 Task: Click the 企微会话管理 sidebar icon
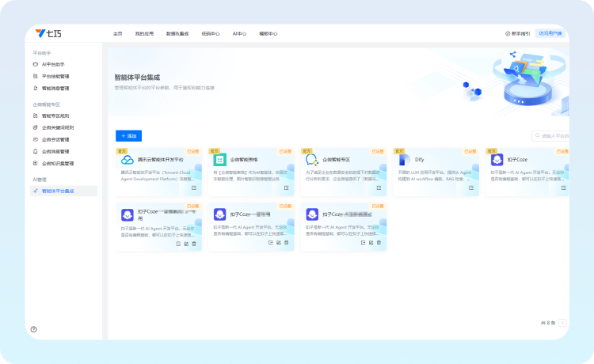pos(35,139)
